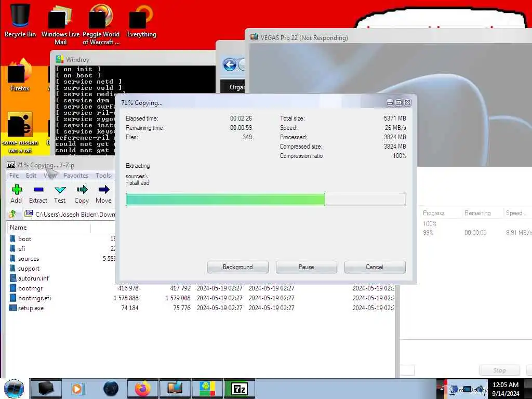Click the Add toolbar icon in 7-Zip
Screen dimensions: 532x399
[16, 194]
